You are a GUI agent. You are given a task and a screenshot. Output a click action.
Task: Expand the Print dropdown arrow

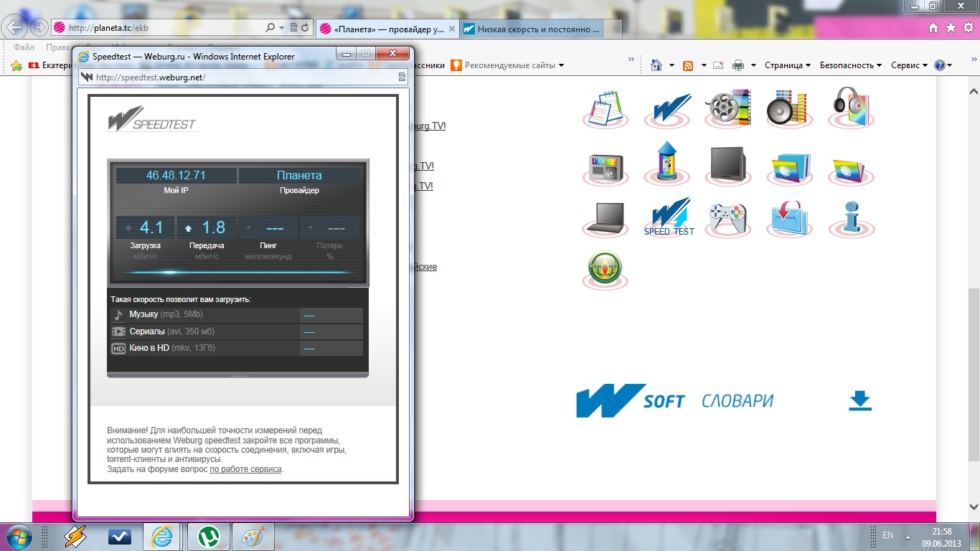point(753,65)
